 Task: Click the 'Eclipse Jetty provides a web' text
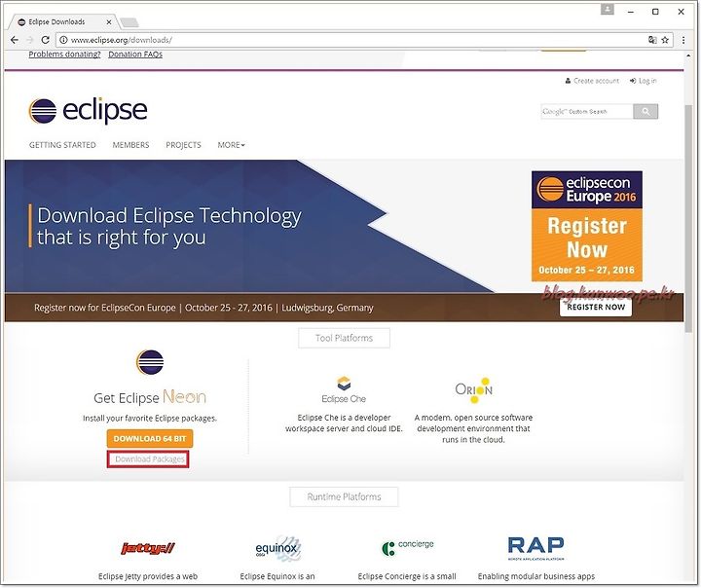coord(148,576)
